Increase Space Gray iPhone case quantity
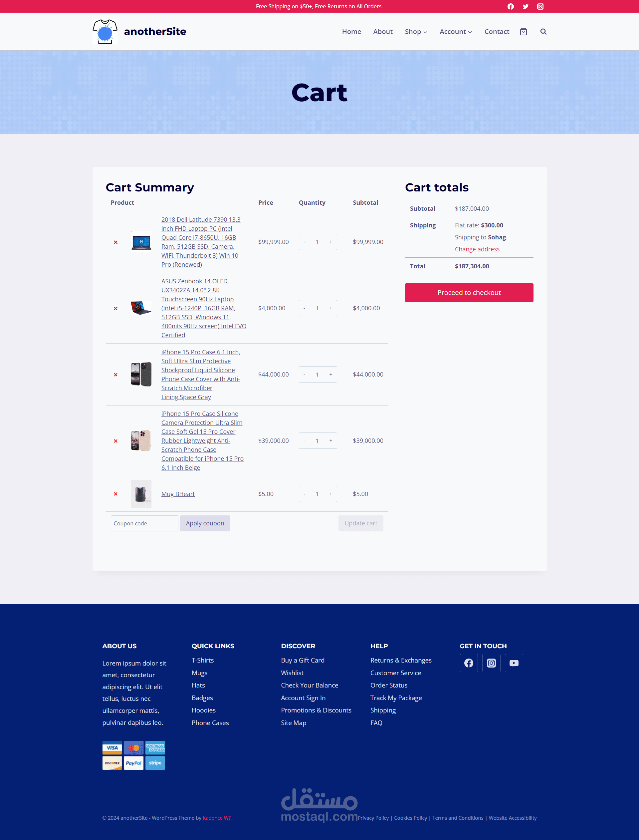Viewport: 639px width, 840px height. coord(331,374)
